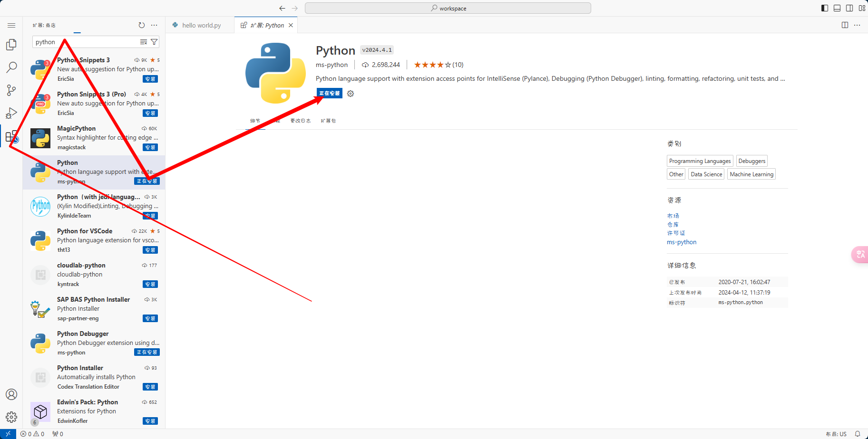Install the cloudlab-python extension
Screen dimensions: 868x439
[x=150, y=284]
